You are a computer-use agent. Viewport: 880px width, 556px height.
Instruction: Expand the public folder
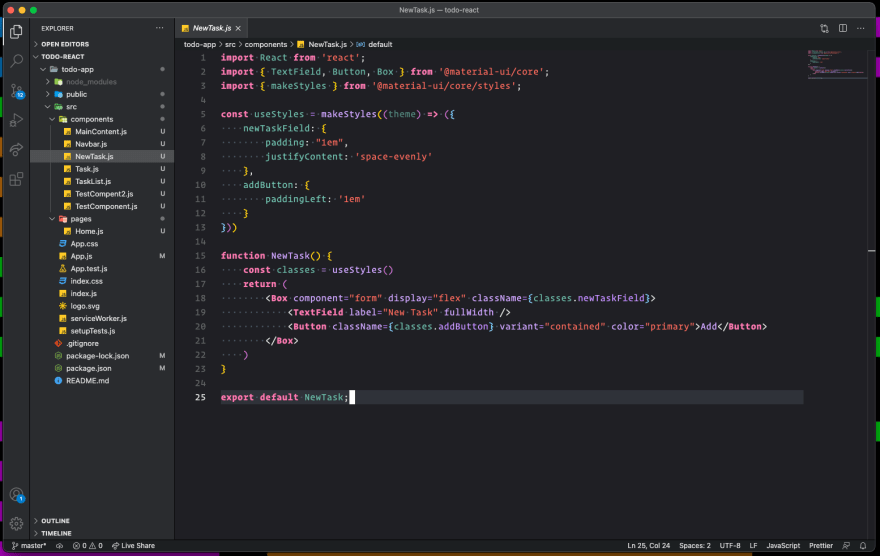coord(102,94)
